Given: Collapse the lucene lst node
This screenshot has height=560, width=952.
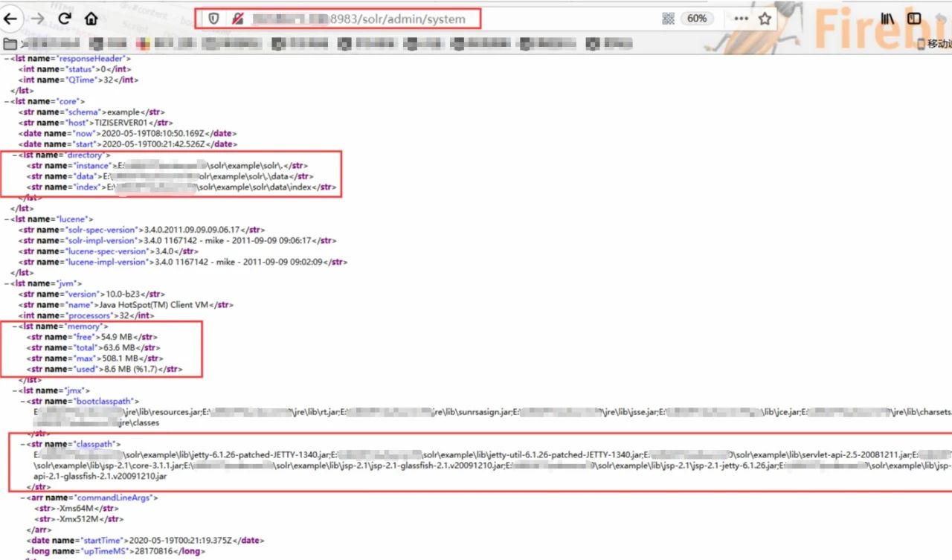Looking at the screenshot, I should point(7,219).
